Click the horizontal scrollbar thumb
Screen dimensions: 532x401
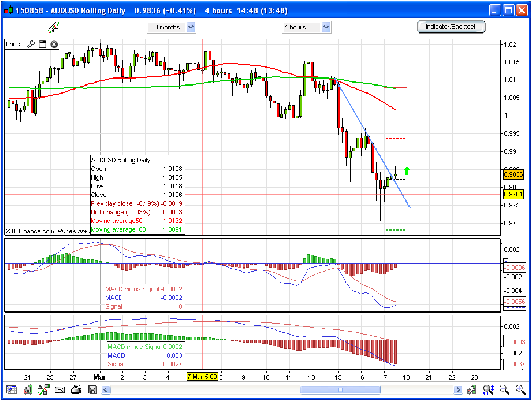tap(340, 390)
